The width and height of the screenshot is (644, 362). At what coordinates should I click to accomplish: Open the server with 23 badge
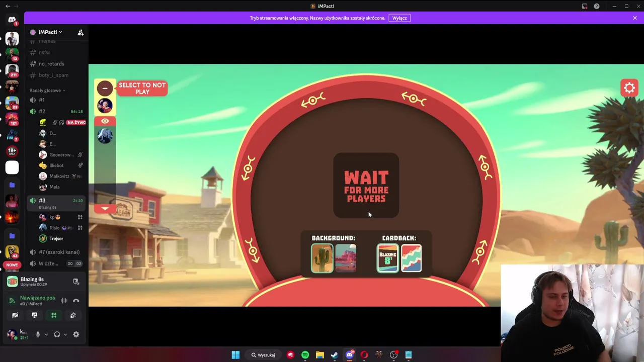(x=12, y=103)
